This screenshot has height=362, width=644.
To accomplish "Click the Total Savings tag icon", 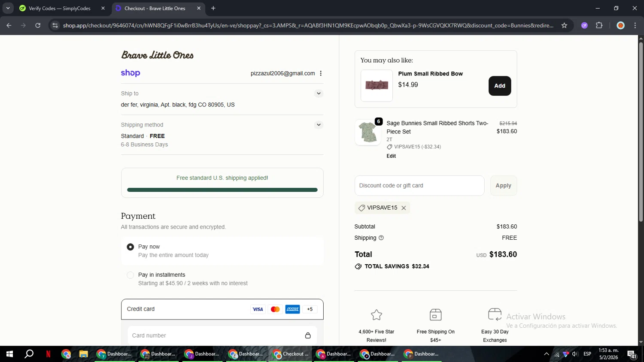I will point(358,266).
